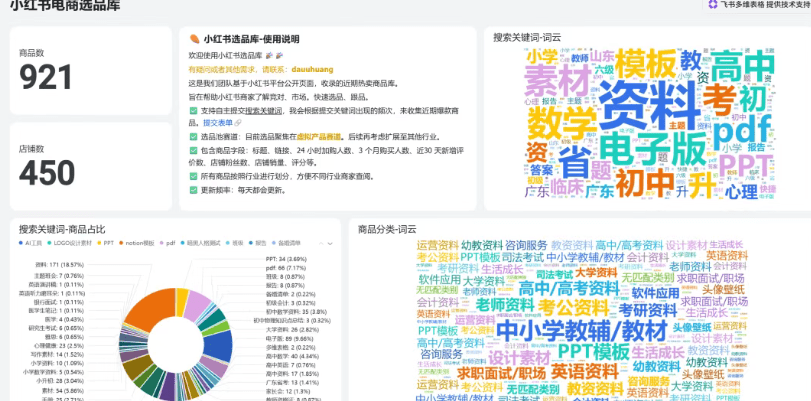811x401 pixels.
Task: Click the link icon after 提交表单
Action: click(x=238, y=122)
